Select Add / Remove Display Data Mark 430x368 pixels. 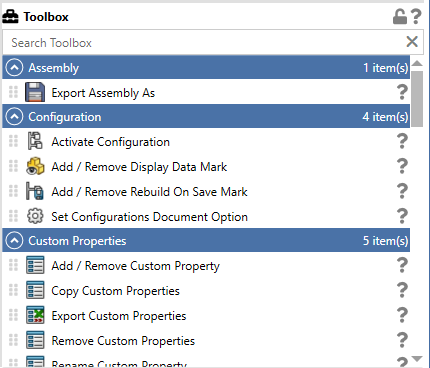[139, 167]
